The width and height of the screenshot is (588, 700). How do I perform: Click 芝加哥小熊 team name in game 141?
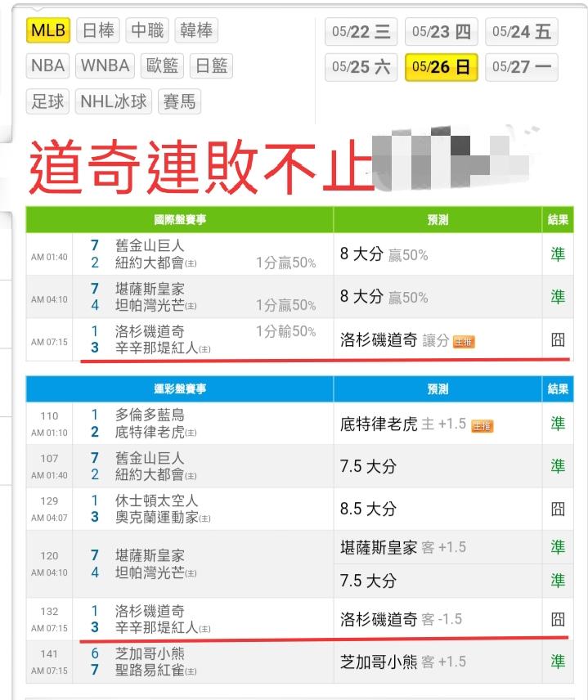(150, 653)
